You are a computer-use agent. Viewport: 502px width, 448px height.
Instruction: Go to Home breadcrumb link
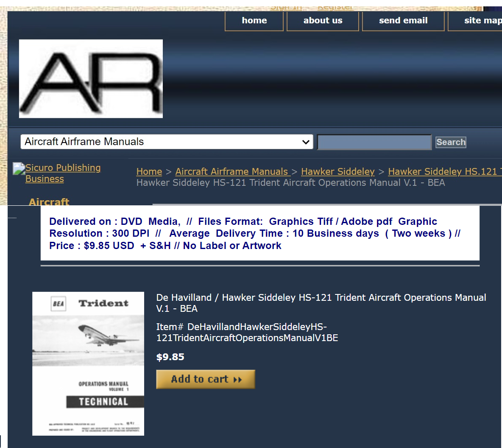click(149, 172)
